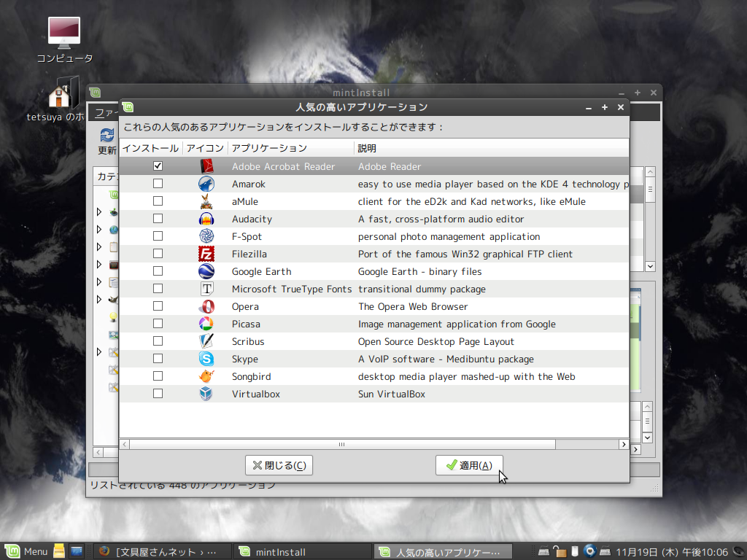Viewport: 747px width, 560px height.
Task: Click the aMule icon in the list
Action: point(206,201)
